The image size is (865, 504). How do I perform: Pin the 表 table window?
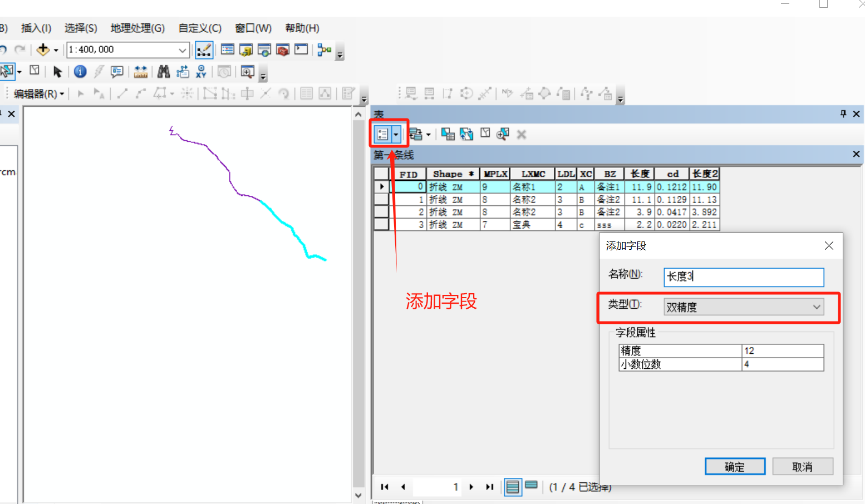coord(843,113)
